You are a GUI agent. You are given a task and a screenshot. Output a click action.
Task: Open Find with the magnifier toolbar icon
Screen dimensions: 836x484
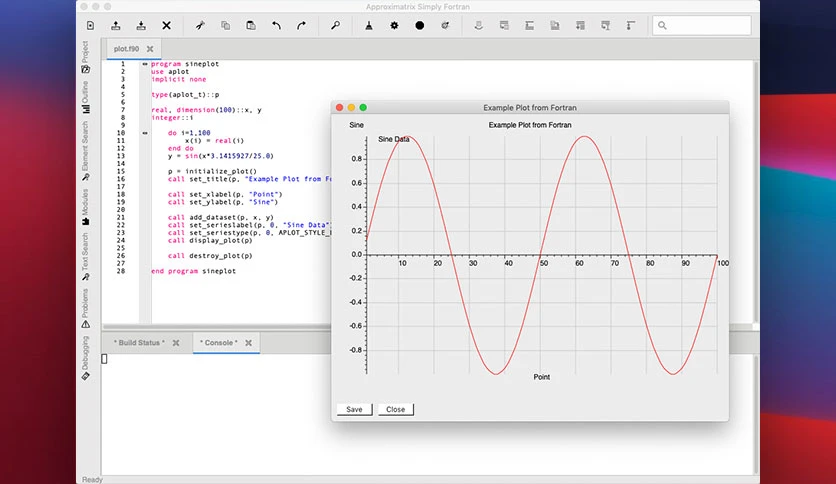click(335, 26)
